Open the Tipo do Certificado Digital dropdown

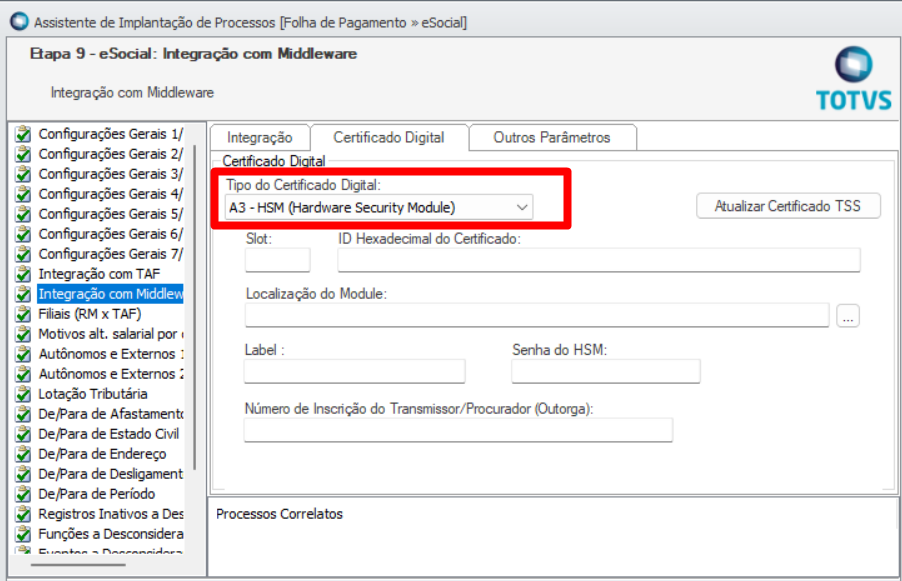coord(379,208)
